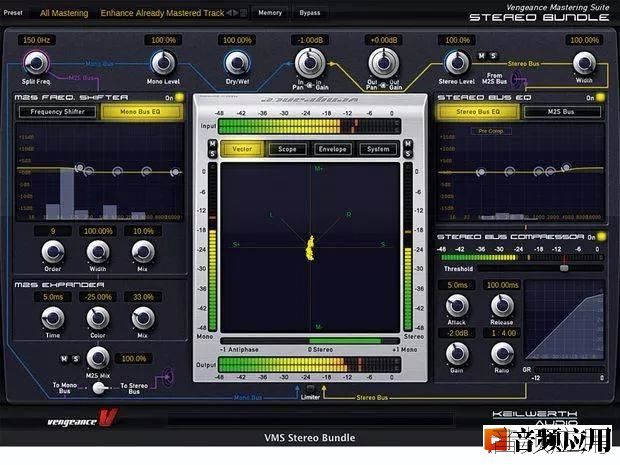
Task: Toggle the Limiter switch
Action: pos(310,388)
